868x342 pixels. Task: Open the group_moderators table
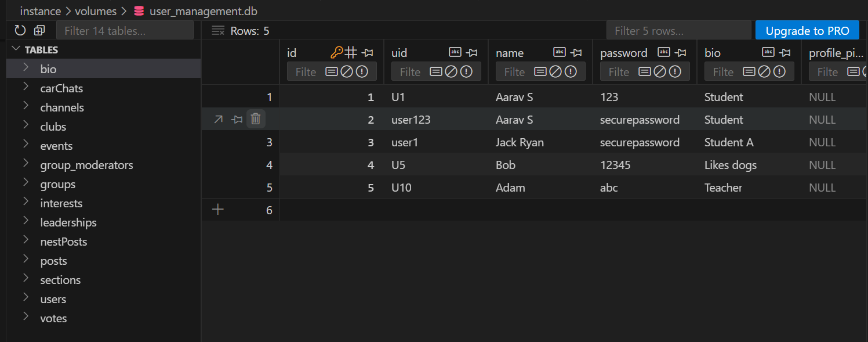(86, 165)
